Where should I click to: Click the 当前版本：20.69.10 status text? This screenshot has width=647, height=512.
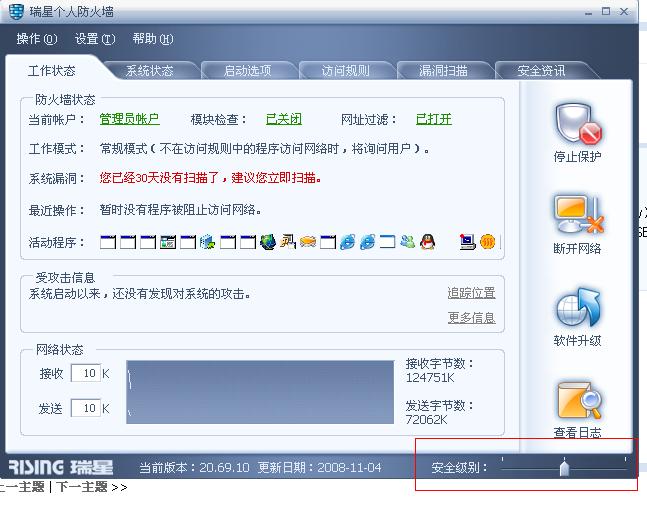[x=194, y=467]
